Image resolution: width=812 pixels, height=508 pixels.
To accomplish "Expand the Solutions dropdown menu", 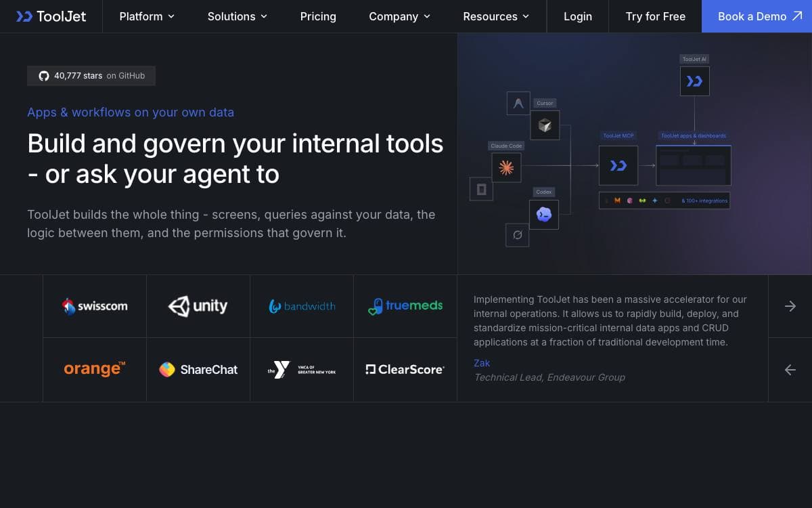I will pos(238,16).
